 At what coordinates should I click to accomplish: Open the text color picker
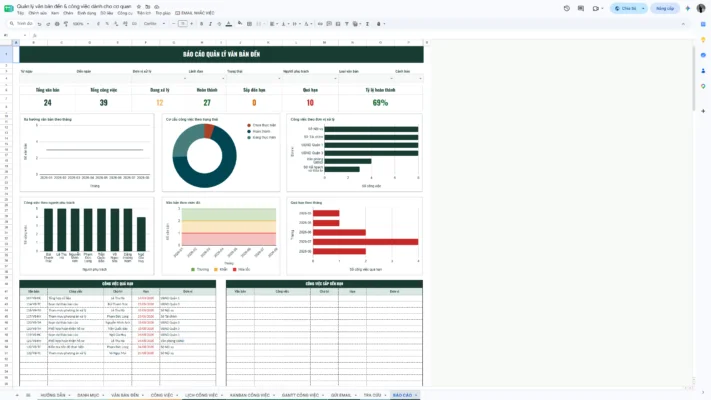pyautogui.click(x=229, y=24)
